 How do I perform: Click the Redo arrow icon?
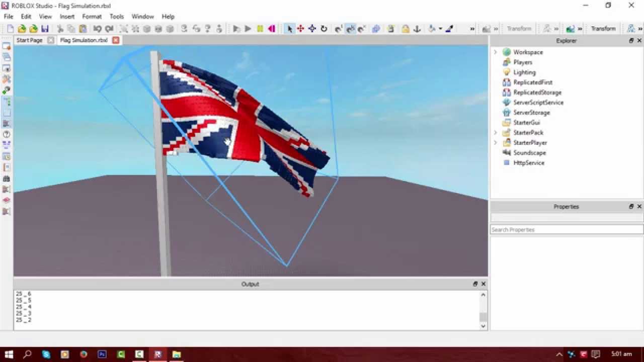pyautogui.click(x=109, y=29)
